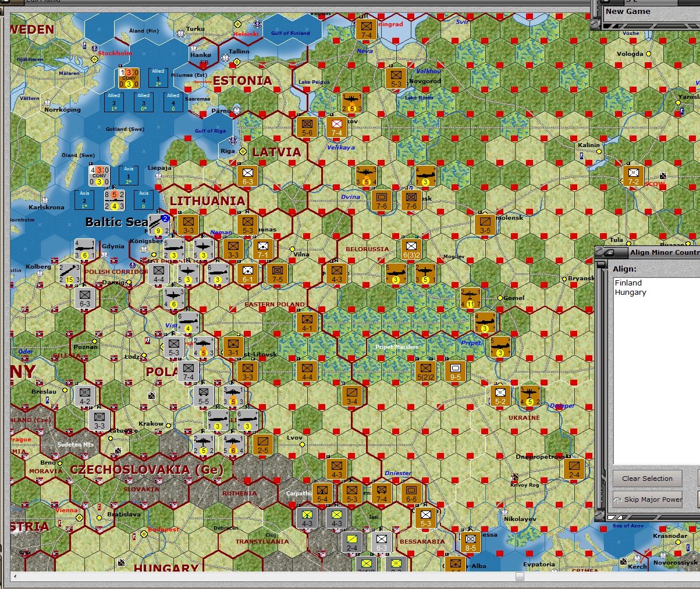
Task: Select the 6-3 infantry unit in Latvia
Action: [x=248, y=176]
